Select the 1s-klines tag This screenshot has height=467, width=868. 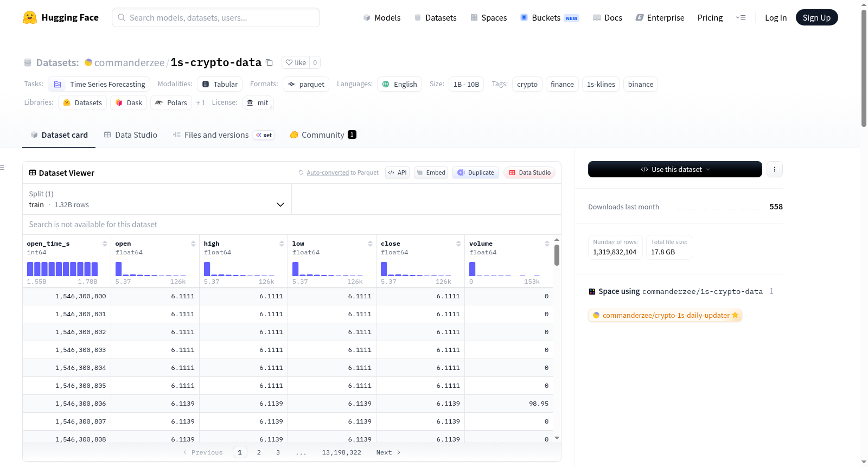601,84
